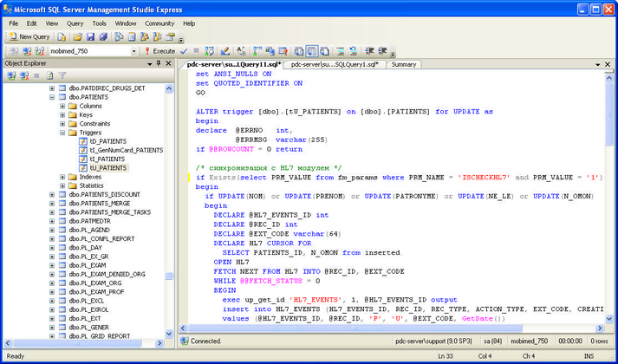
Task: Open the Community menu
Action: tap(159, 23)
